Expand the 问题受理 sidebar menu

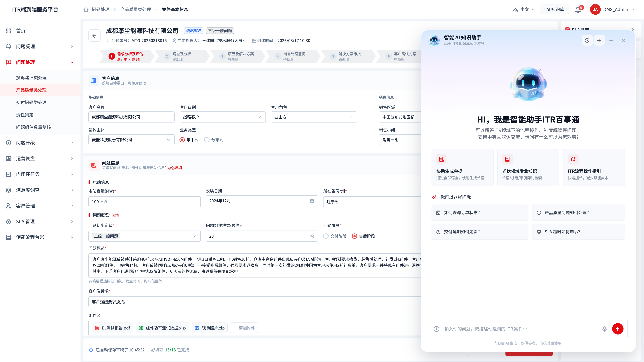click(40, 46)
